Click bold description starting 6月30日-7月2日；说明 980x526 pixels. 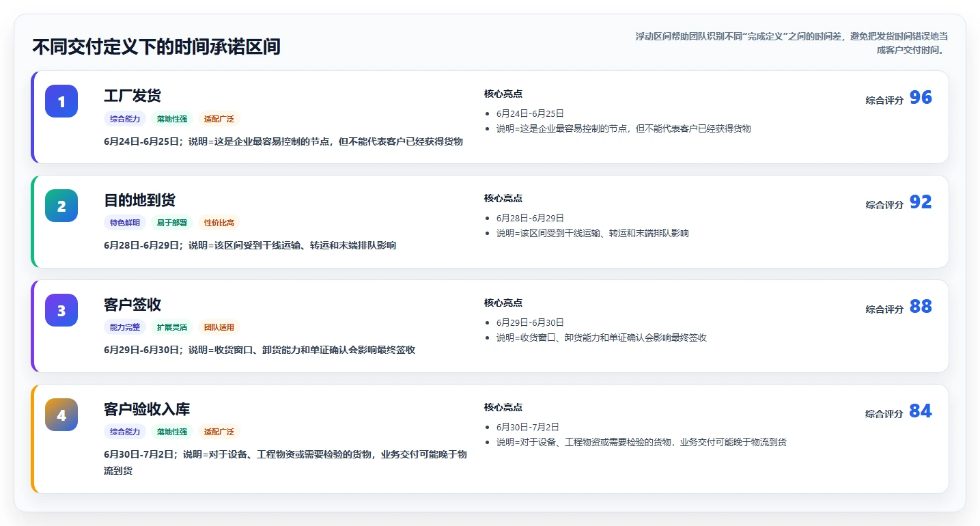click(x=285, y=462)
